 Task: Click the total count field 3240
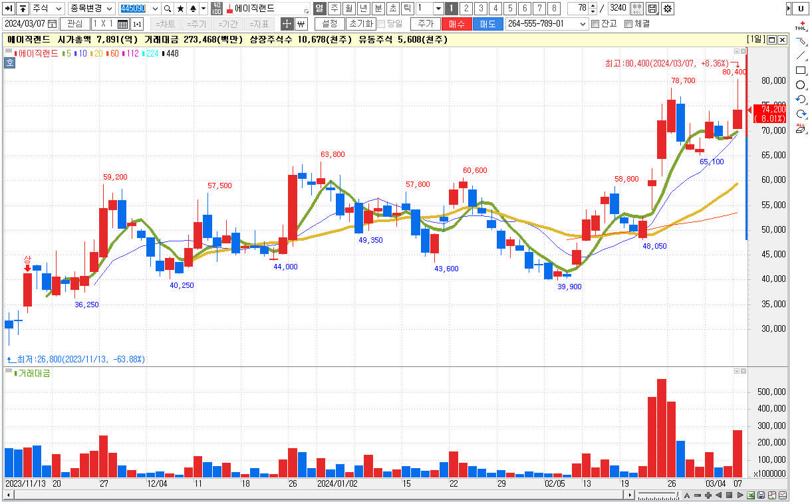click(x=618, y=9)
